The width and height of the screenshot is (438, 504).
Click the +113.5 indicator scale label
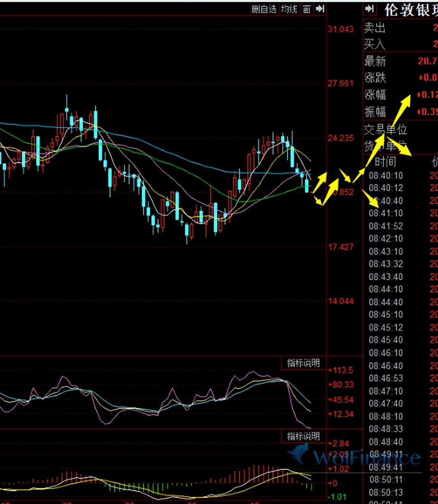(x=342, y=370)
